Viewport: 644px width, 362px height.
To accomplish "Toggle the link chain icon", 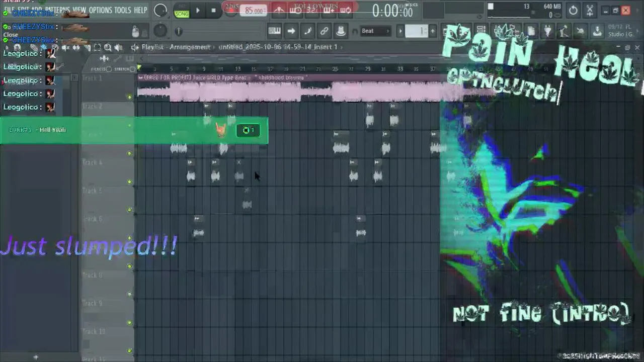I will point(325,31).
